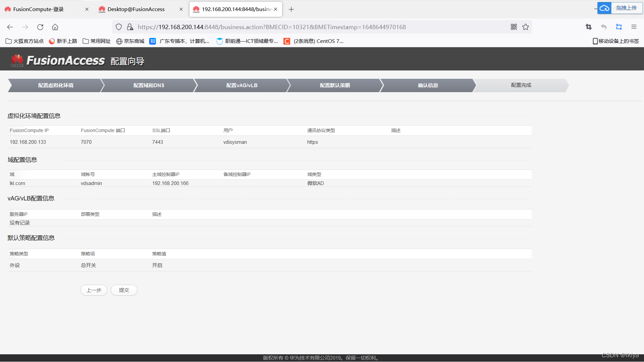Click the home page icon
This screenshot has width=644, height=362.
tap(55, 27)
